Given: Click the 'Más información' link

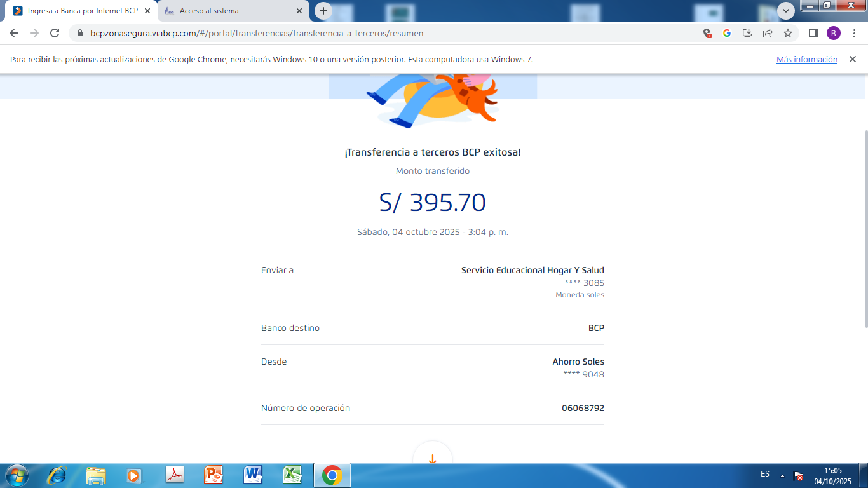Looking at the screenshot, I should (806, 59).
